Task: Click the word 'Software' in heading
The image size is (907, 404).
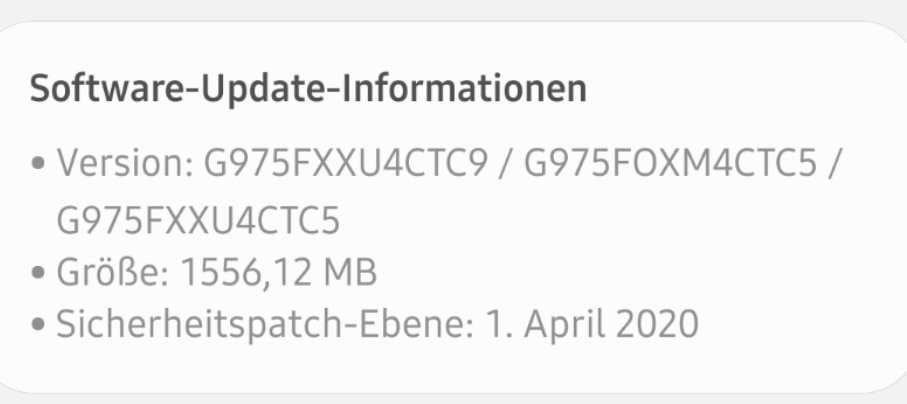Action: (110, 89)
